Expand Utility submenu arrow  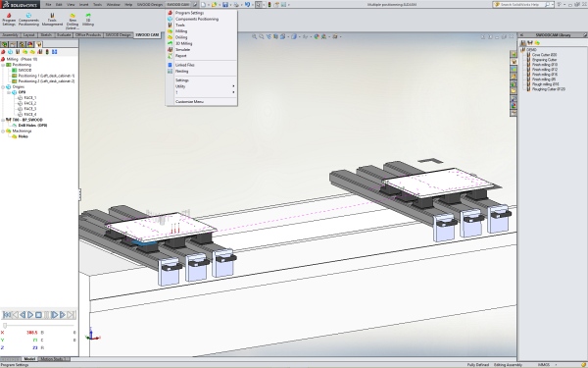pos(233,86)
